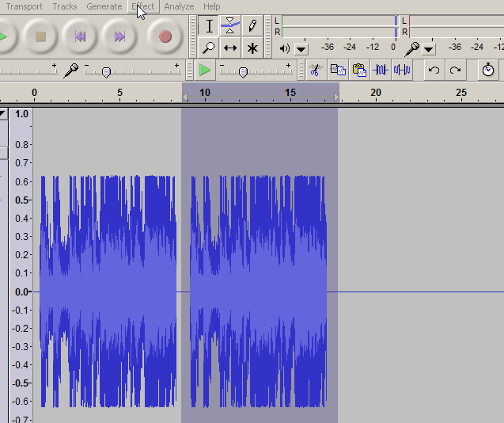Viewport: 504px width, 423px height.
Task: Click the input microphone meter icon
Action: [x=412, y=49]
